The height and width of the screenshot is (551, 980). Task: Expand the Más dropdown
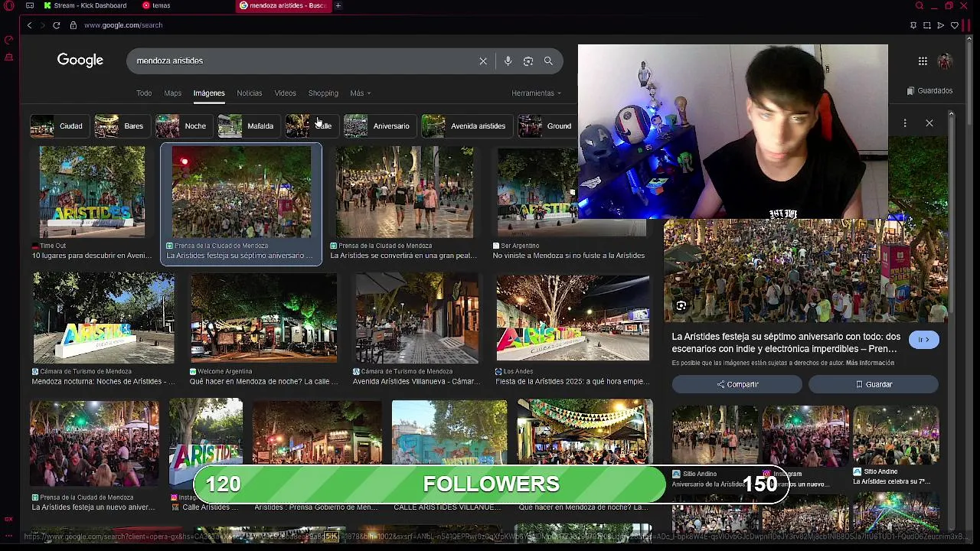(x=360, y=93)
